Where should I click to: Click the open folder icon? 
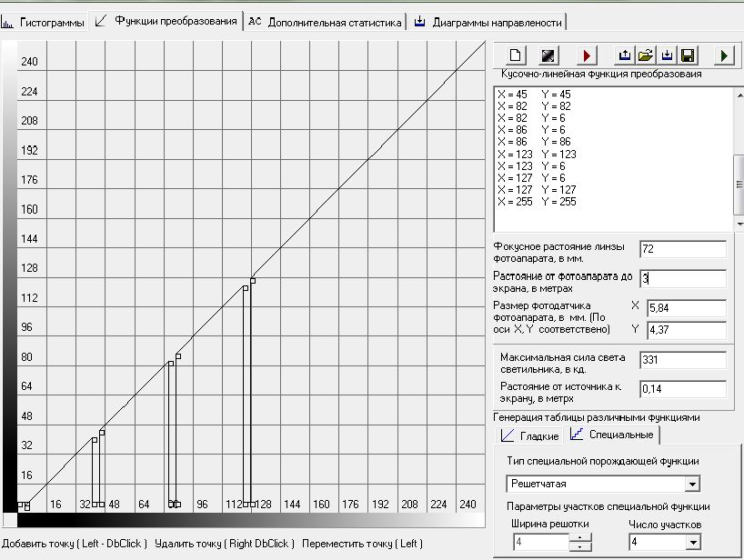coord(645,55)
